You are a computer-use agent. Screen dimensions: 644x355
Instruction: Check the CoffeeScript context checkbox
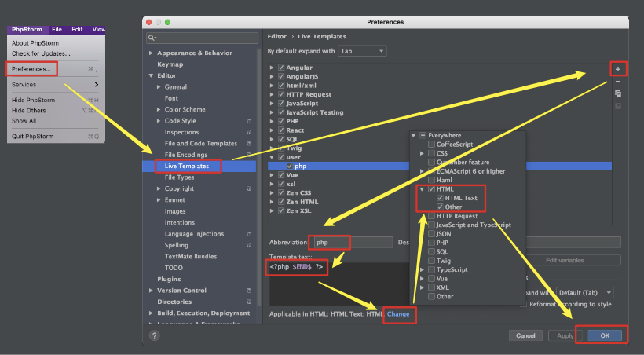(431, 145)
